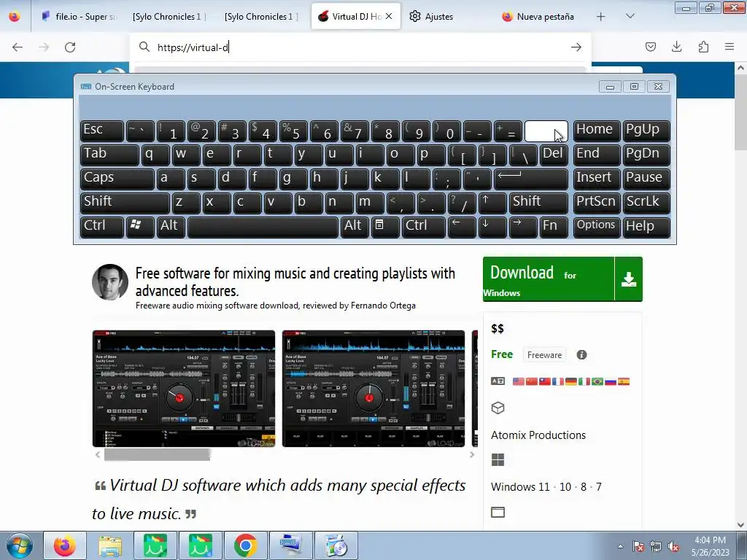Close the Virtual DJ tab
747x560 pixels.
coord(389,16)
